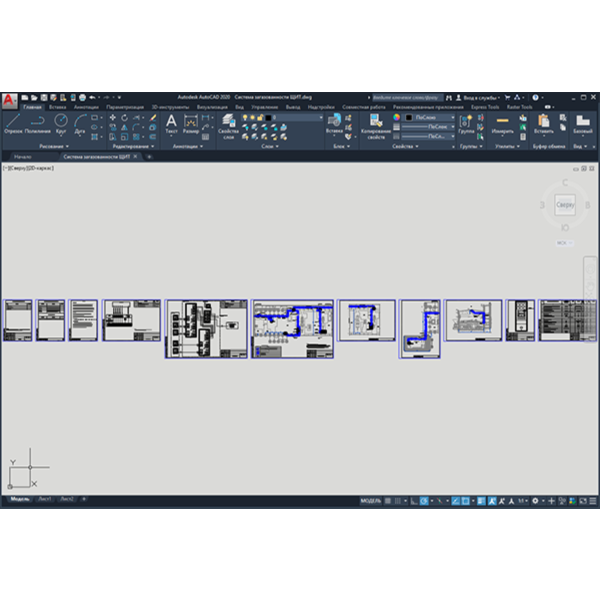The width and height of the screenshot is (600, 600).
Task: Expand the Редактирование panel dropdown
Action: (x=133, y=146)
